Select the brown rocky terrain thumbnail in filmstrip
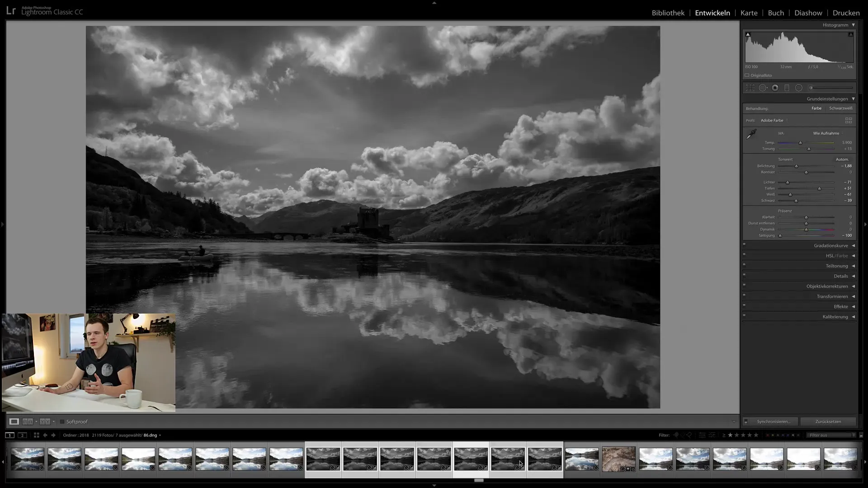This screenshot has width=868, height=488. [x=618, y=459]
